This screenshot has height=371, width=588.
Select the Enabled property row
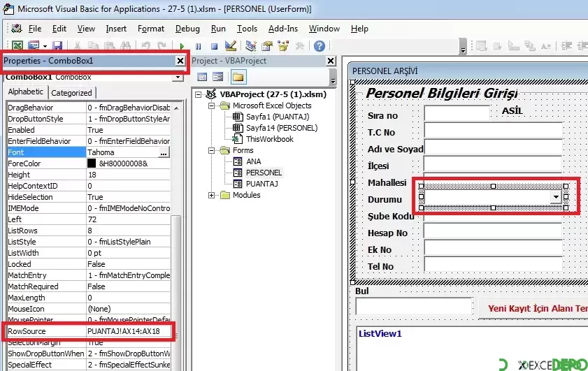[x=89, y=130]
